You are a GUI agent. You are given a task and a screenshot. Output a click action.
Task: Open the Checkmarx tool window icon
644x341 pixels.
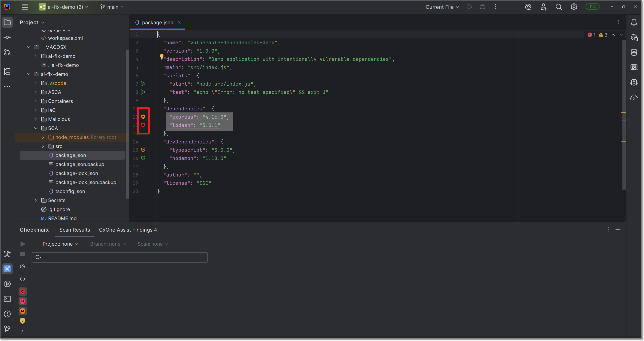tap(7, 269)
